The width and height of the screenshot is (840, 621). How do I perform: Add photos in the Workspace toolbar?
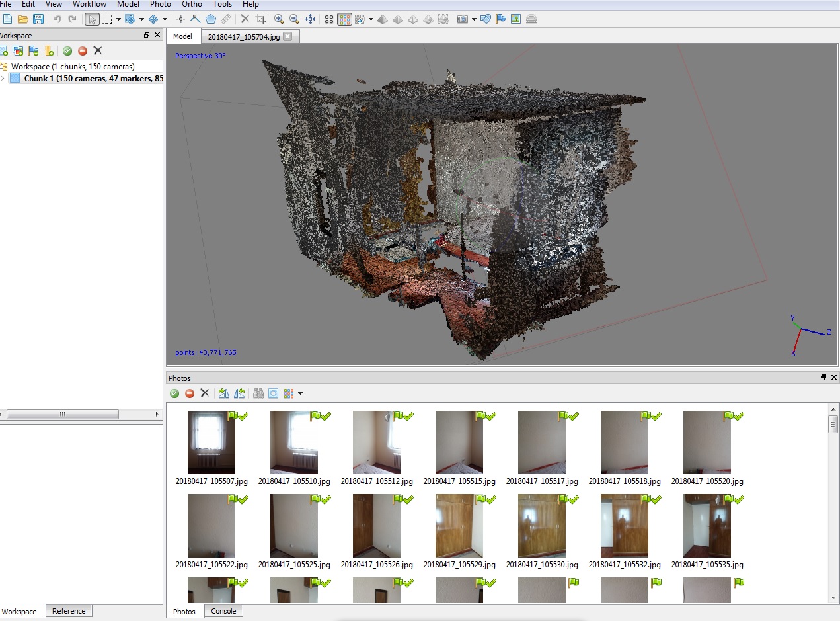[x=19, y=51]
